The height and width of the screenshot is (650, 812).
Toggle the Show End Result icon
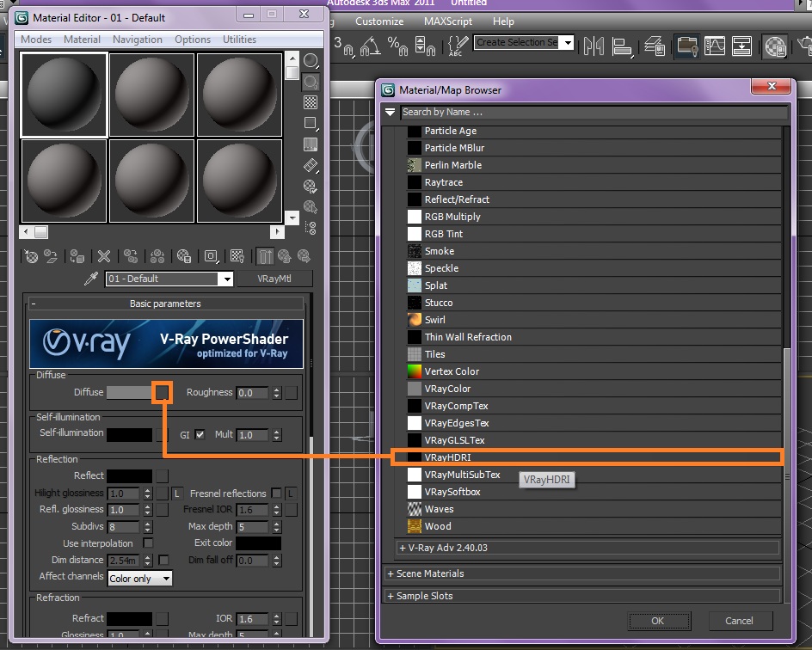click(x=265, y=256)
